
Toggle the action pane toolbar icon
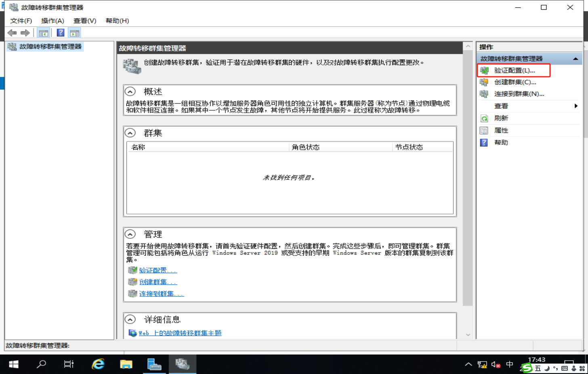[x=74, y=33]
